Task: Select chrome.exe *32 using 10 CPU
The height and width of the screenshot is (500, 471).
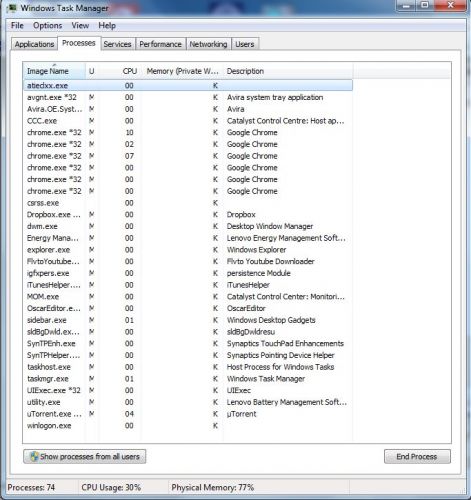Action: (188, 132)
